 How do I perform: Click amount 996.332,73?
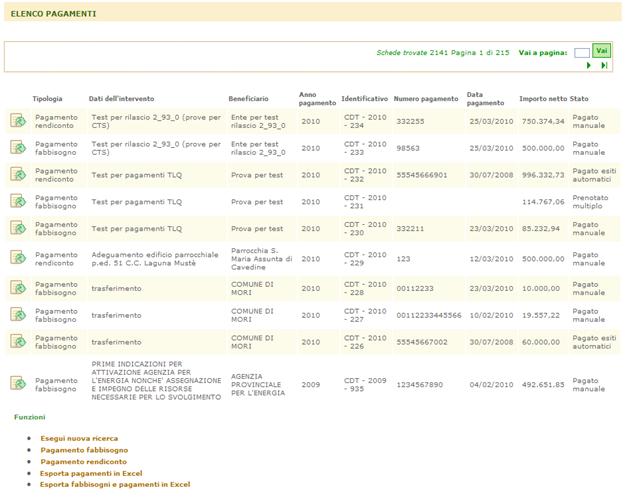coord(543,175)
